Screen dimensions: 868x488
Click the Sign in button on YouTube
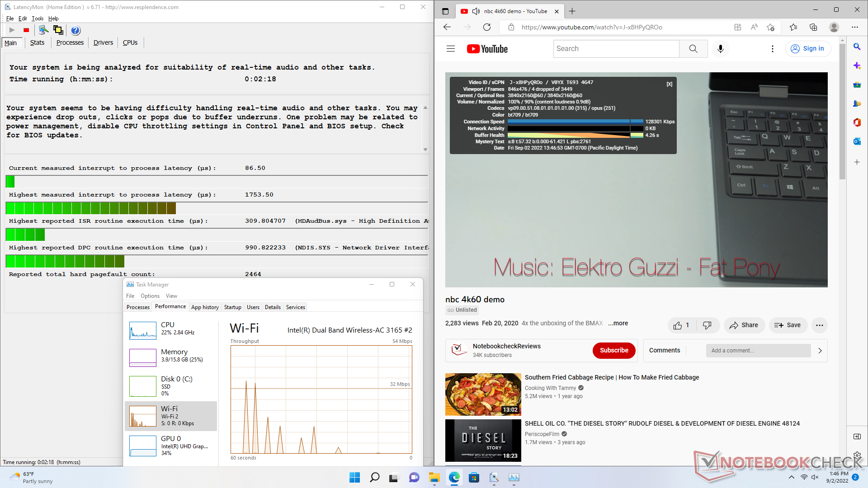[808, 48]
